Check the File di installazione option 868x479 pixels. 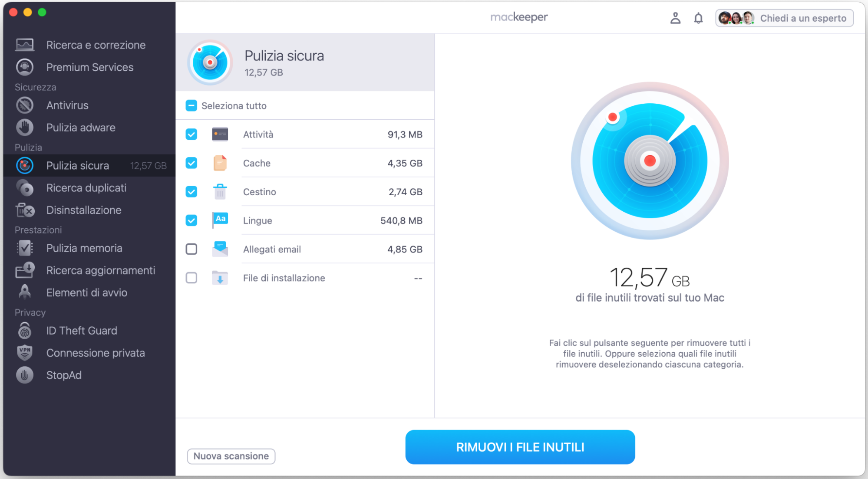[x=191, y=278]
